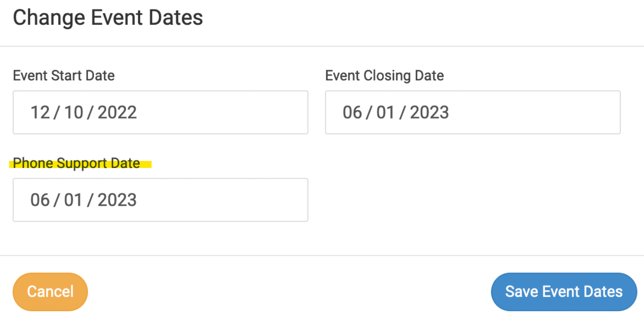The height and width of the screenshot is (321, 644).
Task: Click the Event Start Date label
Action: point(64,76)
